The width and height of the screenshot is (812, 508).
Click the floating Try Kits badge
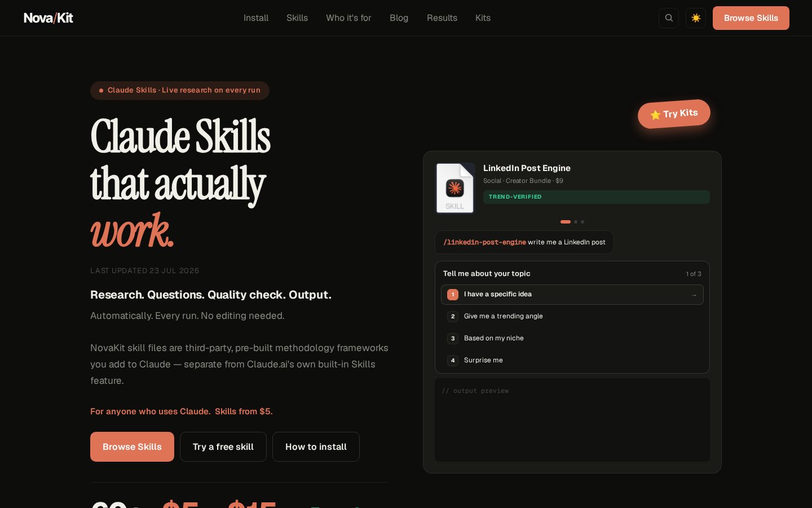[674, 114]
